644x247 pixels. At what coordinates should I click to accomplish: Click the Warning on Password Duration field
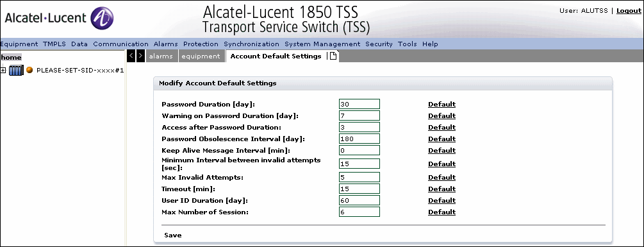359,115
